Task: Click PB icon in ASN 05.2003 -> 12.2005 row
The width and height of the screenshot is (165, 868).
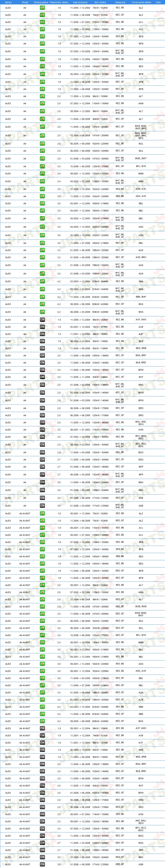Action: [42, 235]
